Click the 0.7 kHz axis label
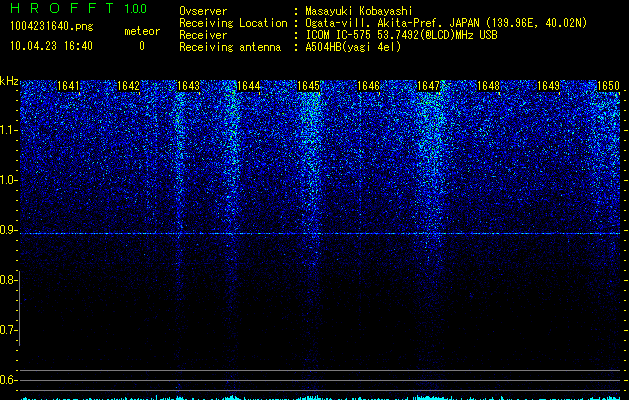Screen dimensions: 629x400 pyautogui.click(x=8, y=330)
